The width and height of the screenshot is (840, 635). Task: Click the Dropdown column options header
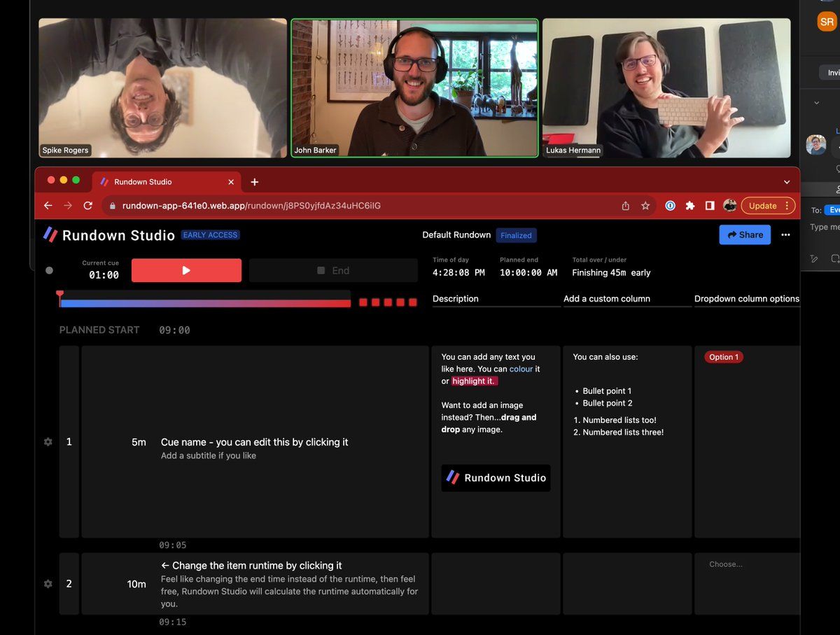747,299
